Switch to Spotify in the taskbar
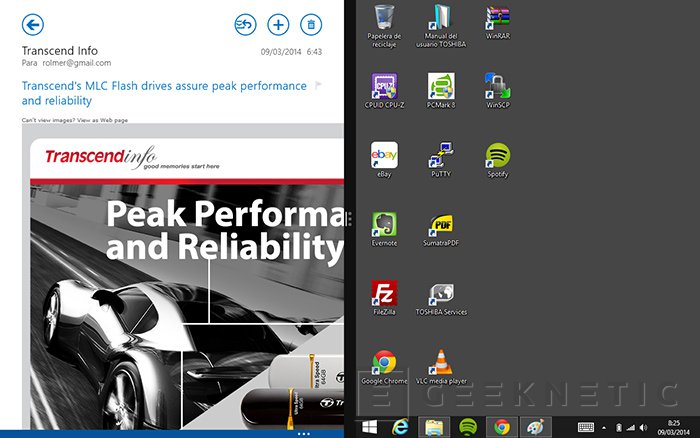The width and height of the screenshot is (700, 438). click(x=467, y=427)
